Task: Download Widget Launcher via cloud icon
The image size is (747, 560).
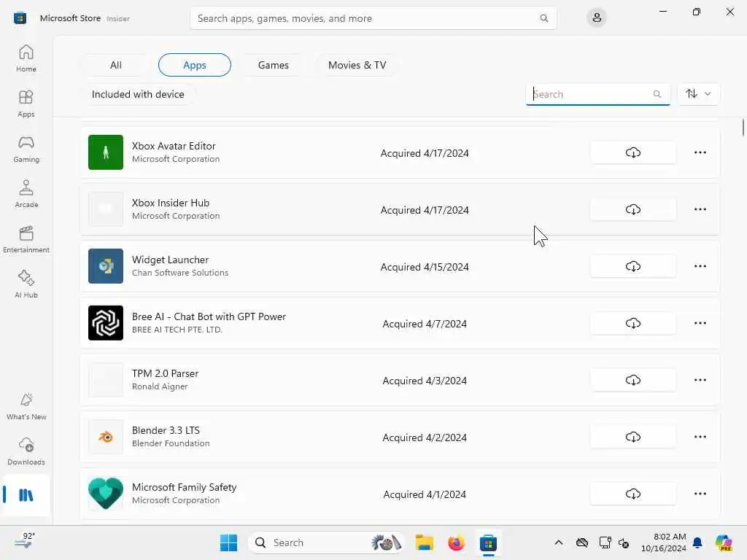Action: pyautogui.click(x=632, y=266)
